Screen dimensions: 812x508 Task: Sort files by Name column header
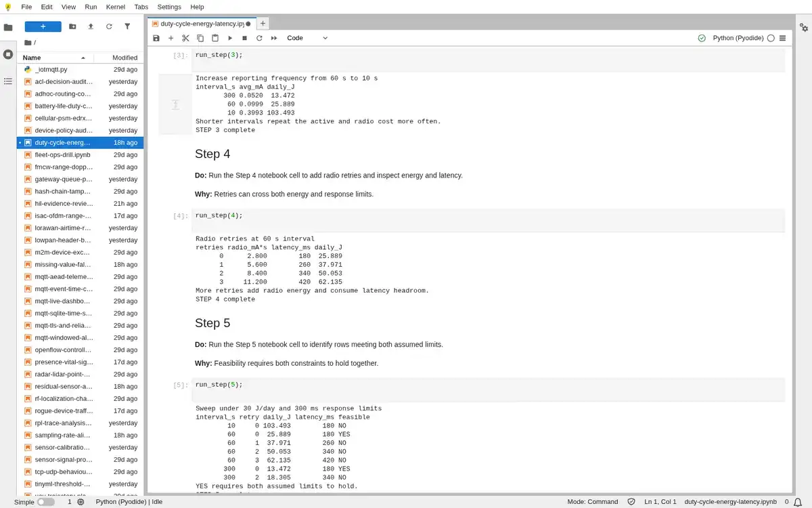(54, 58)
